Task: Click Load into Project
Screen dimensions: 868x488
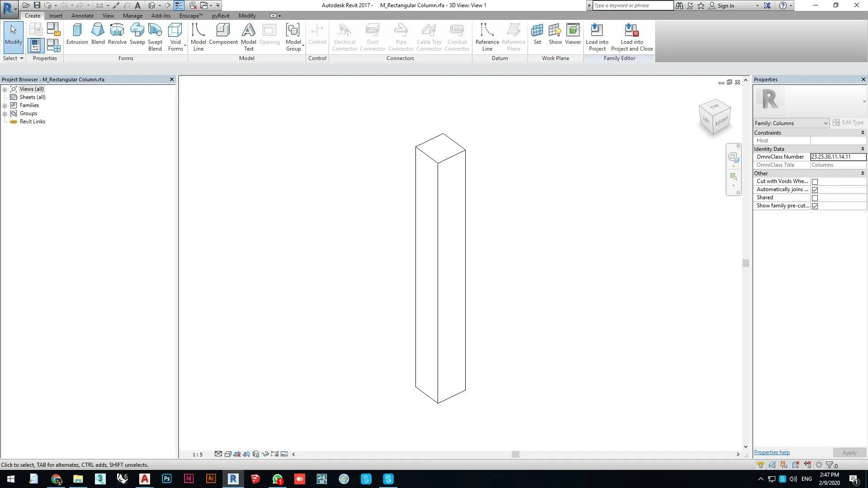Action: click(597, 38)
